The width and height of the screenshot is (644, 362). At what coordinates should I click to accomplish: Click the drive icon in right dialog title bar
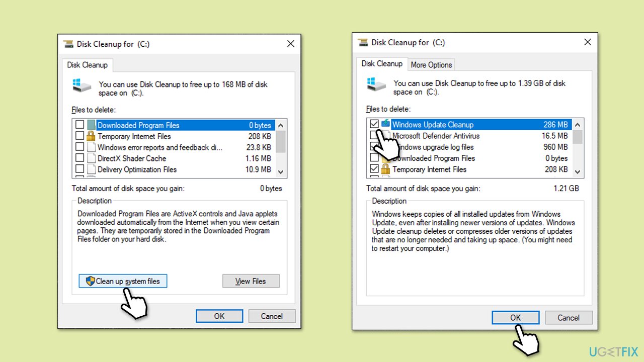pyautogui.click(x=363, y=42)
